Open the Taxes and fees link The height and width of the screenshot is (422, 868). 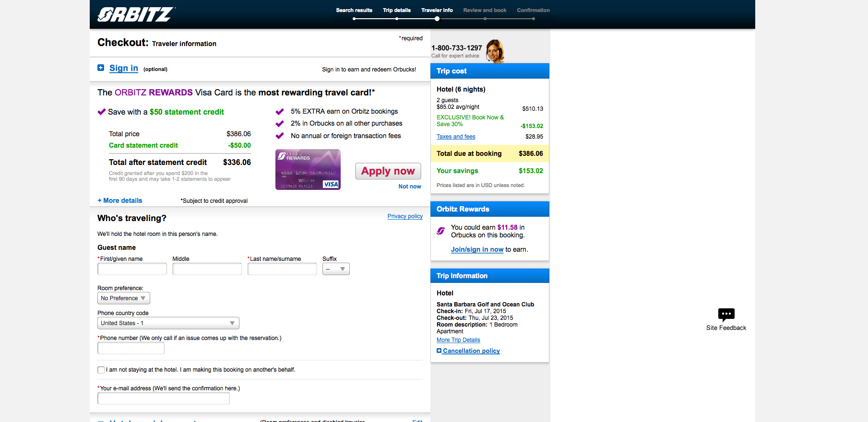(x=456, y=137)
